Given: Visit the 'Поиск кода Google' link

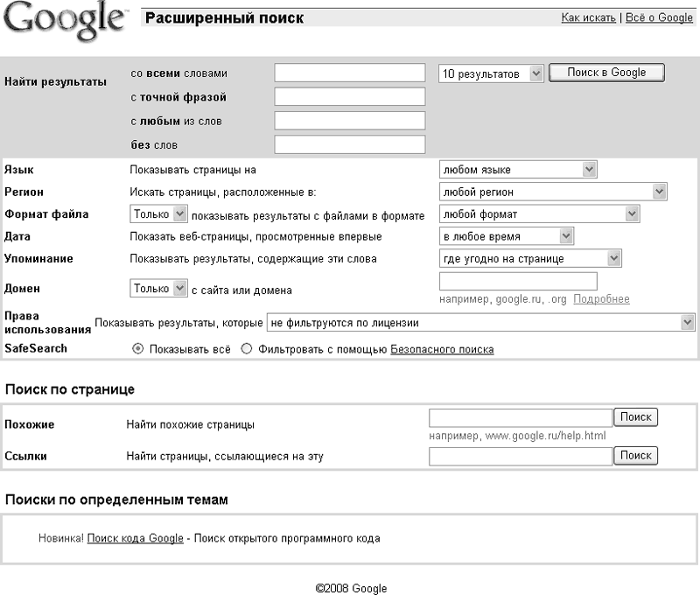Looking at the screenshot, I should click(x=135, y=538).
